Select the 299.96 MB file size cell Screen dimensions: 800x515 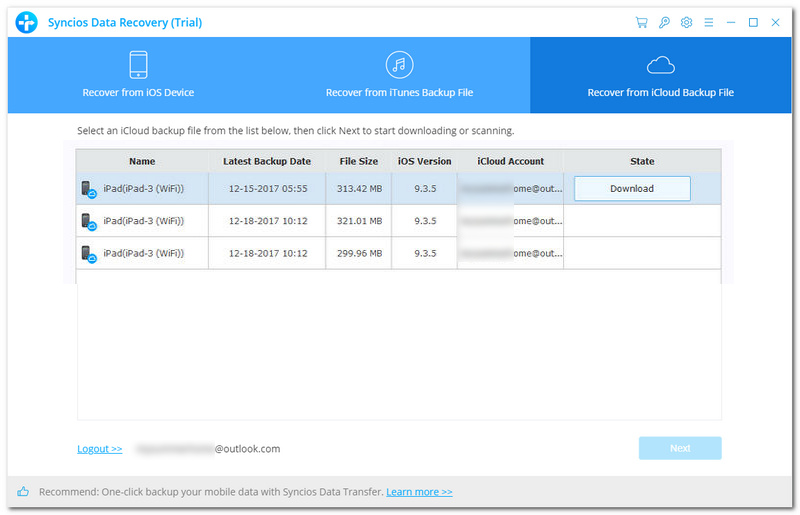tap(359, 253)
